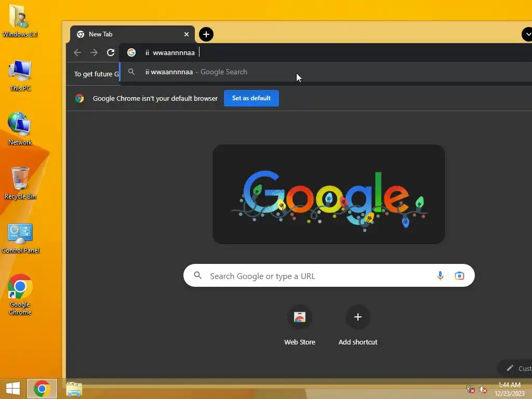
Task: Click the muted volume tray icon
Action: point(483,389)
